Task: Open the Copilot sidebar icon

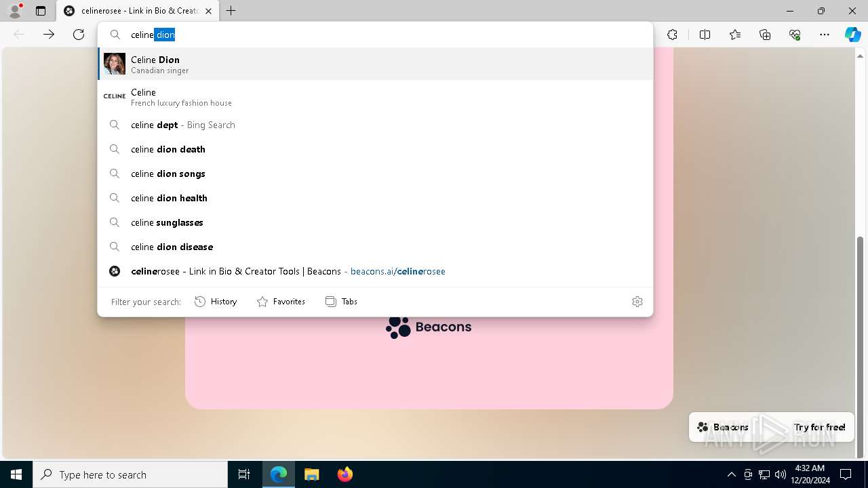Action: 852,35
